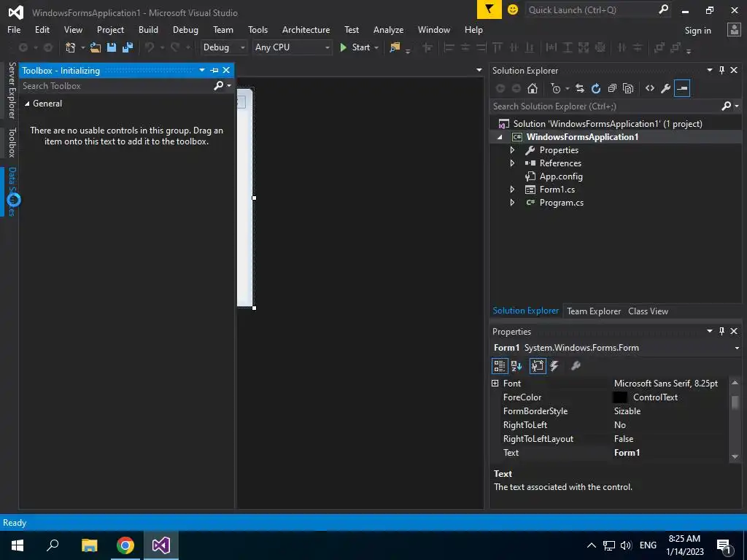Screen dimensions: 747x560
Task: Click the Search Solution Explorer field
Action: point(605,106)
